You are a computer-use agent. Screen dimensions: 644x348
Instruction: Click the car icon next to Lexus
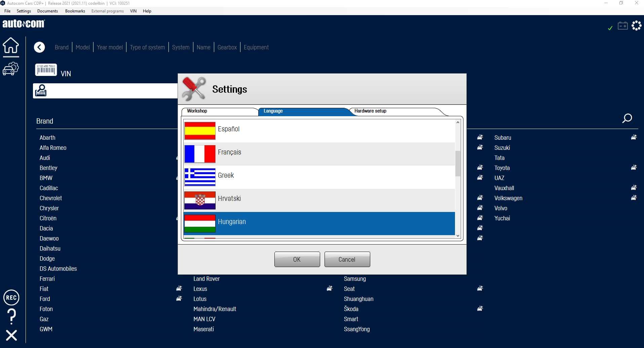(x=330, y=288)
